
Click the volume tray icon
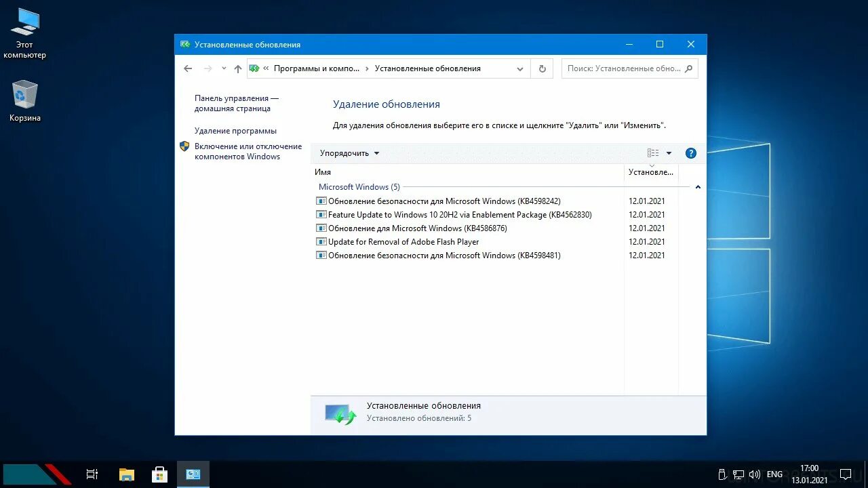(755, 474)
